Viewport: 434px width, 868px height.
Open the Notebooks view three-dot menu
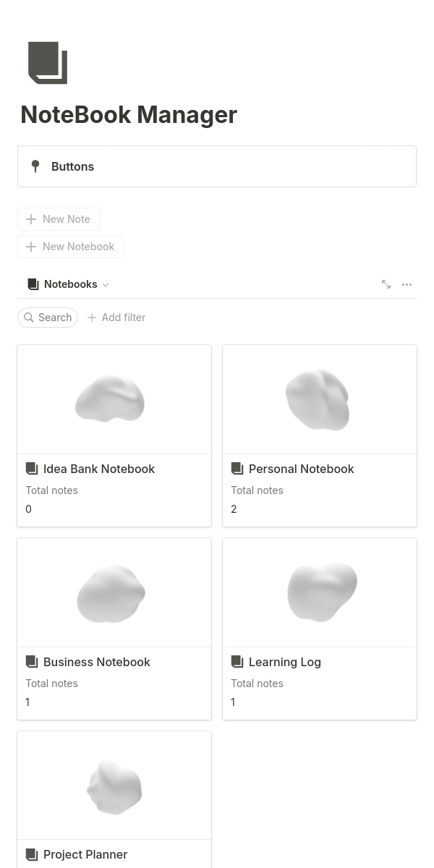407,284
